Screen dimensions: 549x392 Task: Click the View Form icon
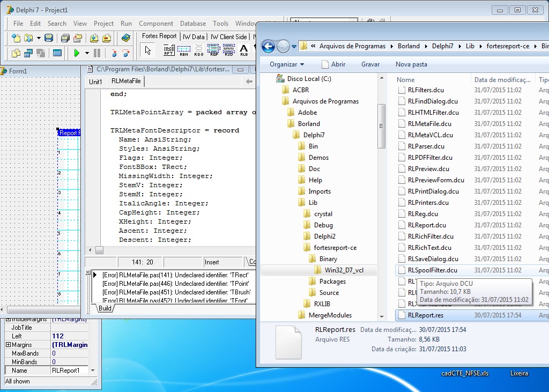pyautogui.click(x=28, y=53)
